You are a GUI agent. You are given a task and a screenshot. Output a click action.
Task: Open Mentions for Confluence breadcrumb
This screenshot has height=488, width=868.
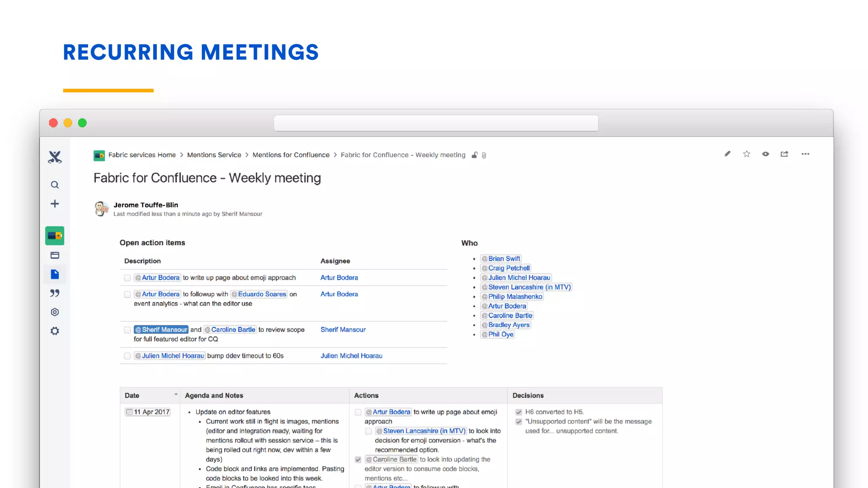pos(291,155)
